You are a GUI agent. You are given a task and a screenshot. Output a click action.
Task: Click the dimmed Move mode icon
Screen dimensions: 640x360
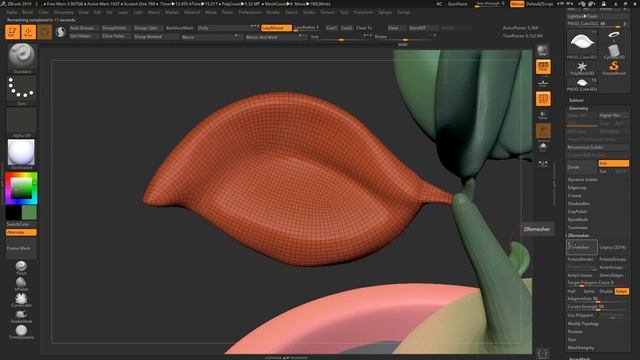pyautogui.click(x=45, y=32)
